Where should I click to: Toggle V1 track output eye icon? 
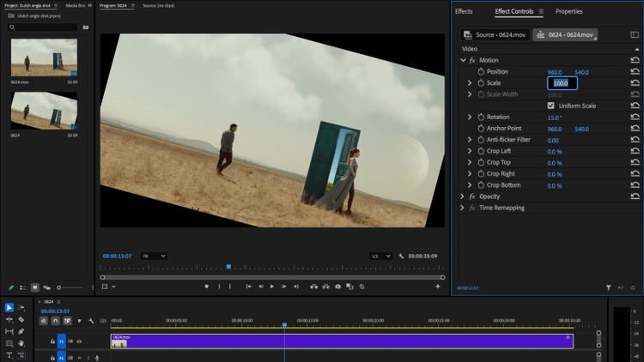(x=79, y=341)
